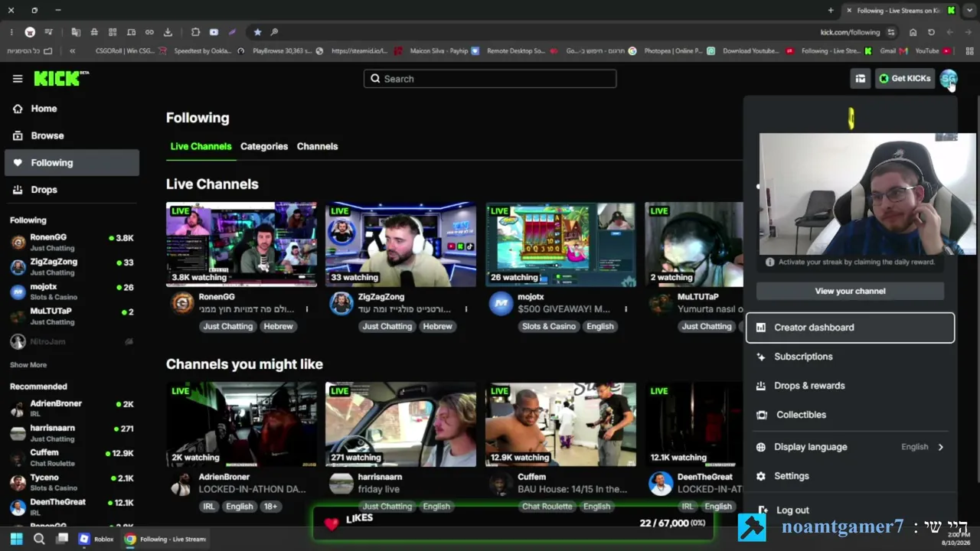980x551 pixels.
Task: Click the streak info icon
Action: click(x=769, y=262)
